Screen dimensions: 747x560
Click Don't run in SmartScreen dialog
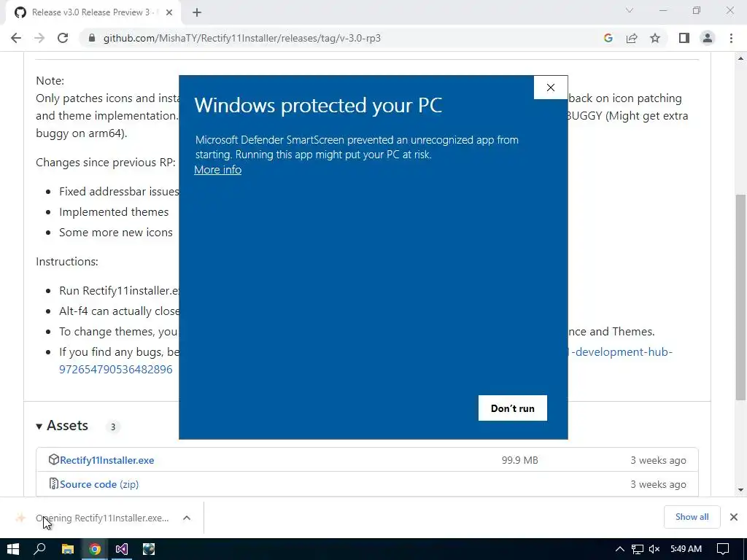pos(513,408)
